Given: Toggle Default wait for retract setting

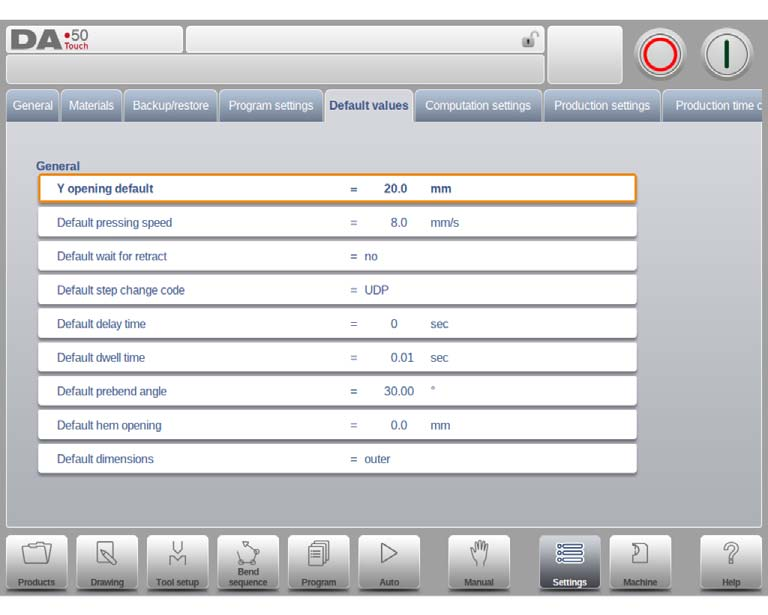Looking at the screenshot, I should point(337,256).
